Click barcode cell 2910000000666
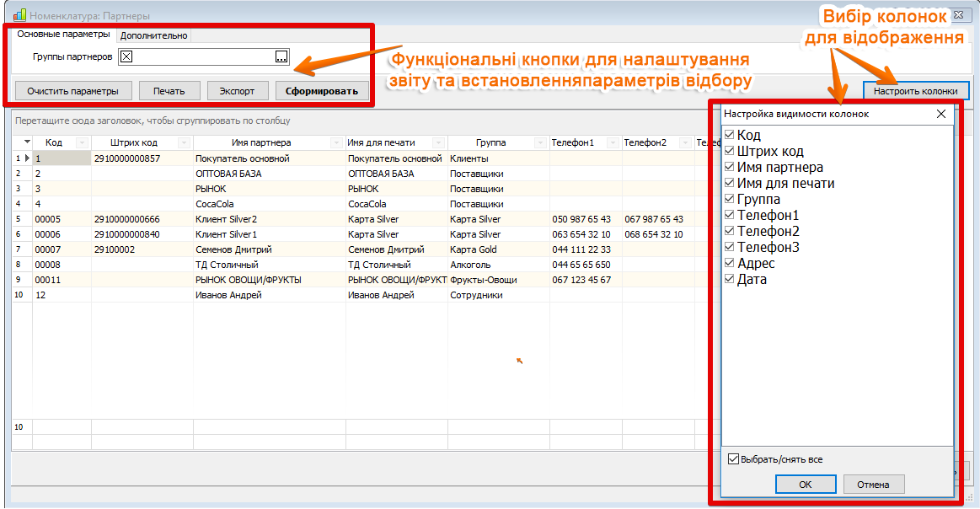980x509 pixels. [142, 219]
